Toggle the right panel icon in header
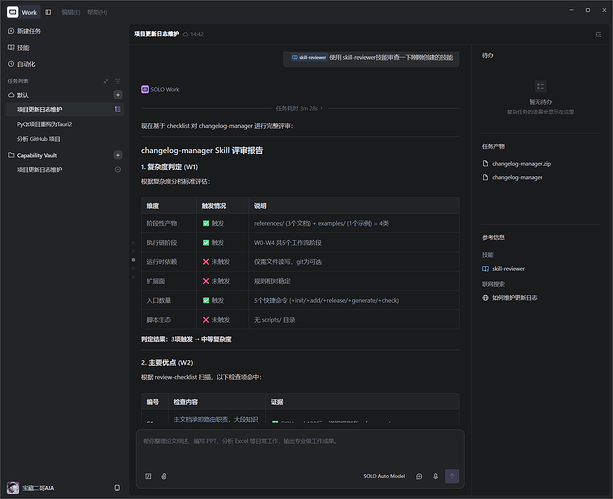 pos(598,34)
